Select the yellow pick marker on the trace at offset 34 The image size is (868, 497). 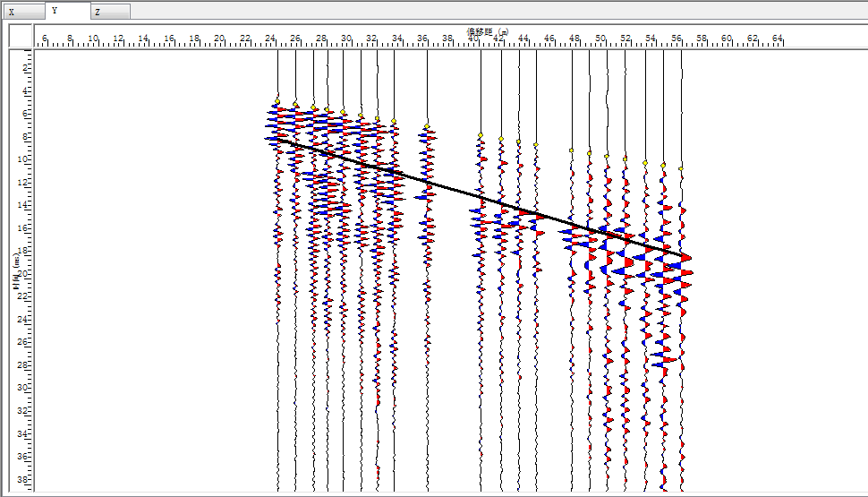point(394,120)
